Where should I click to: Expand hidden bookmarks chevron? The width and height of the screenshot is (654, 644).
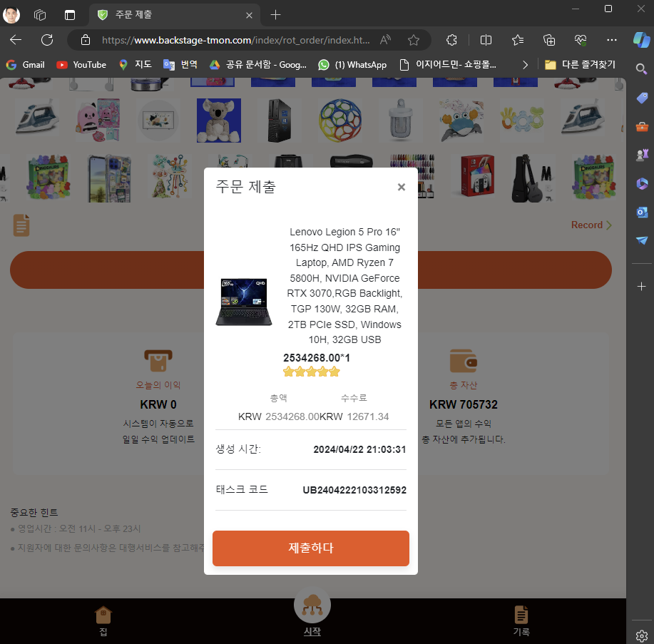tap(525, 65)
